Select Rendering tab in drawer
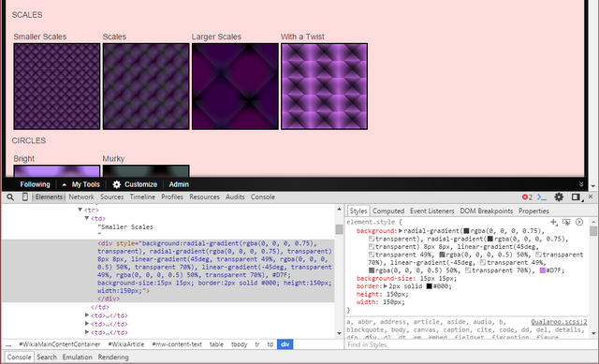The height and width of the screenshot is (364, 599). coord(113,357)
